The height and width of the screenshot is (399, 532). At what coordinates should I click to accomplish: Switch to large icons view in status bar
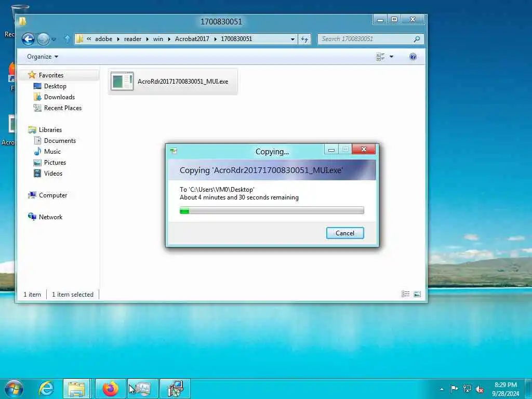(417, 294)
